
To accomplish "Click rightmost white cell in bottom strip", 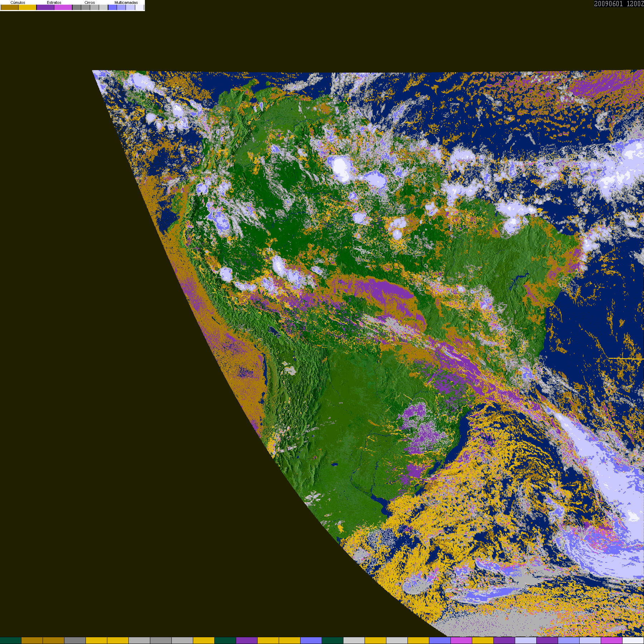I will point(633,640).
